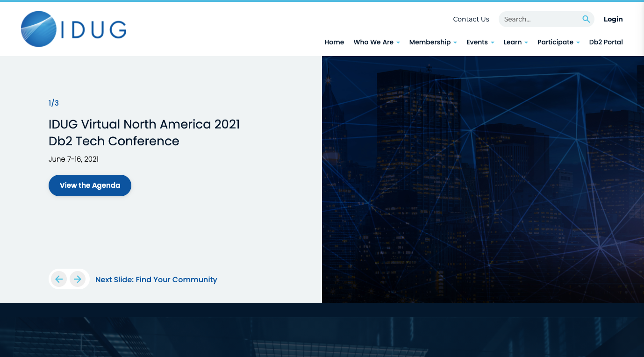Click the Contact Us link
The height and width of the screenshot is (357, 644).
click(x=471, y=19)
